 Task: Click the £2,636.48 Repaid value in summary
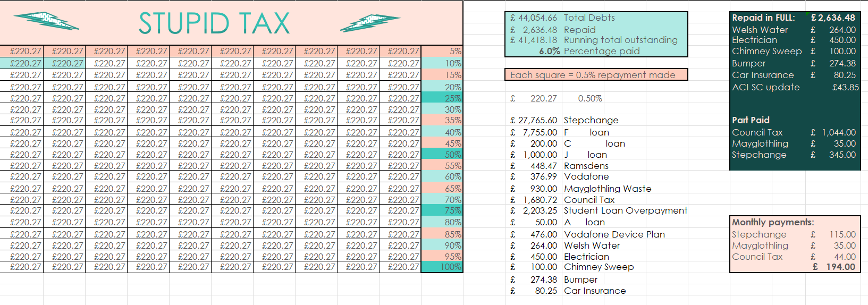pos(534,30)
